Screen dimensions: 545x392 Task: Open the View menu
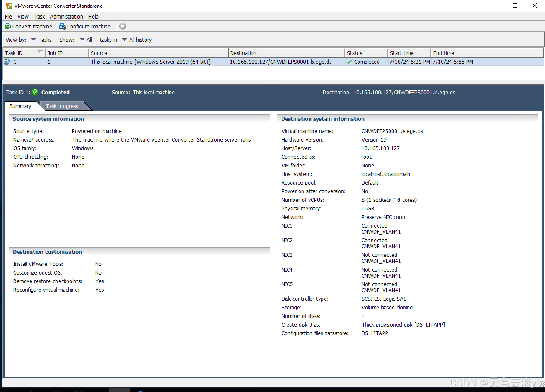(x=23, y=16)
